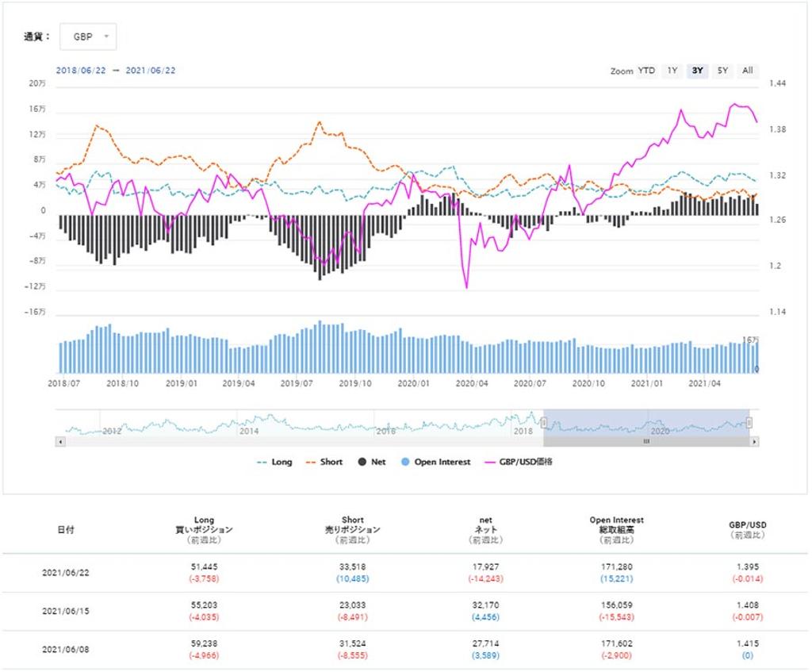Click the 日付 column header
Screen dimensions: 812x672
[66, 529]
